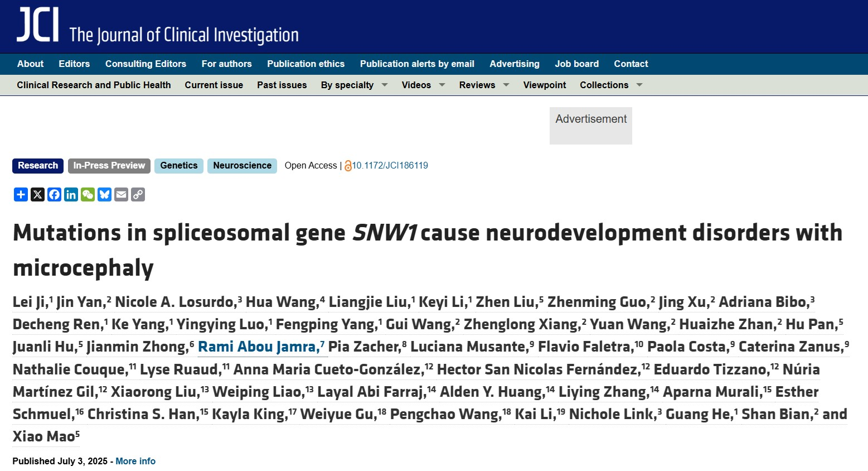Open the DOI link 10.1172/JCI186119

(x=390, y=166)
